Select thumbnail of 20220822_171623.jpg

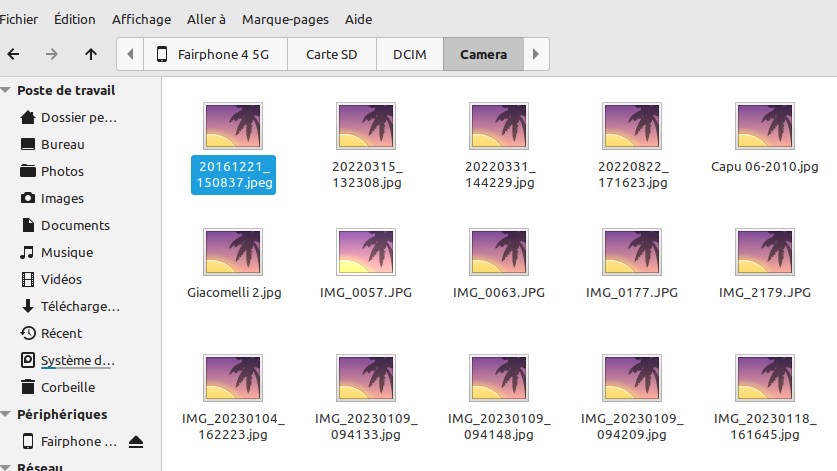click(631, 126)
